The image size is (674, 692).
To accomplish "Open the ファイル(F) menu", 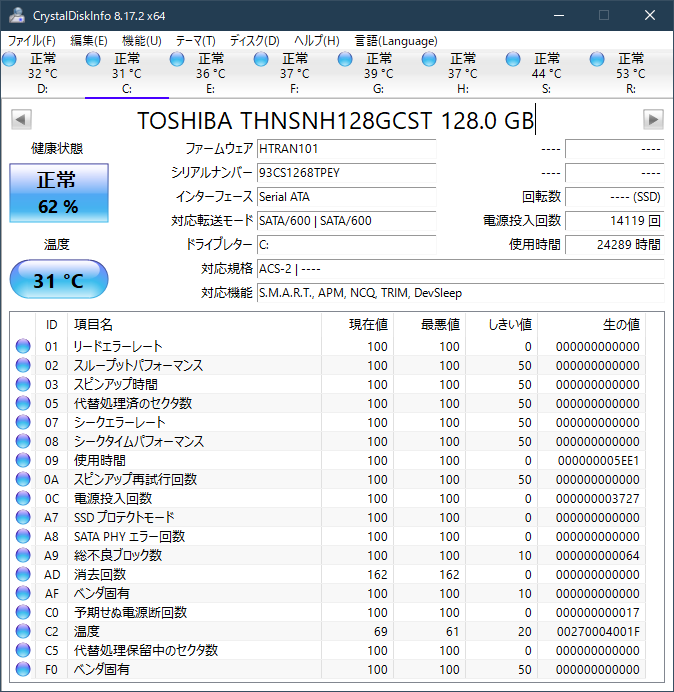I will pyautogui.click(x=32, y=41).
